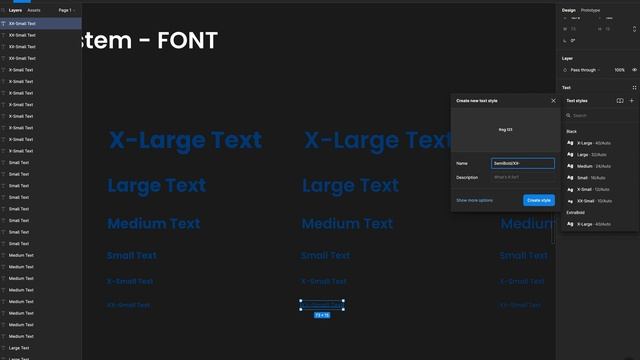Click the selected XX-Small Text on canvas
This screenshot has height=360, width=640.
pos(322,305)
